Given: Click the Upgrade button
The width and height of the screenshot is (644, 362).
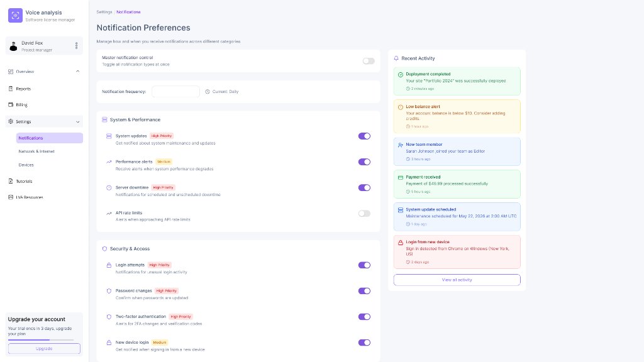Looking at the screenshot, I should [44, 348].
